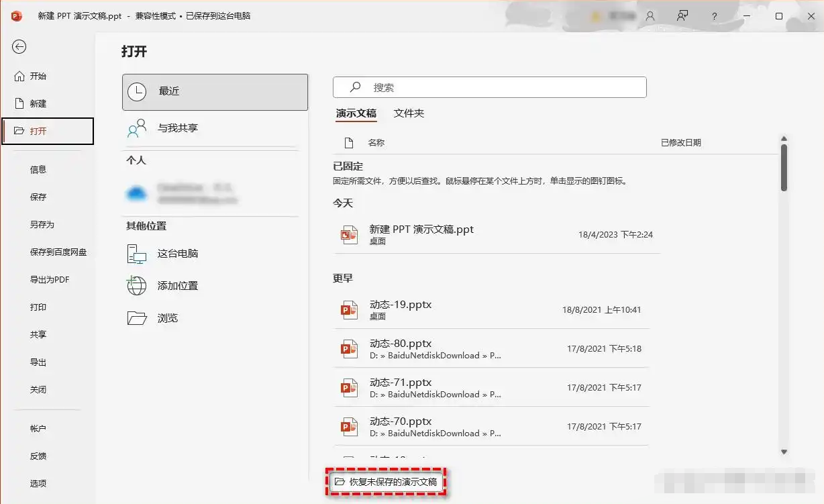824x504 pixels.
Task: Switch to the 文件夹 tab
Action: (x=409, y=113)
